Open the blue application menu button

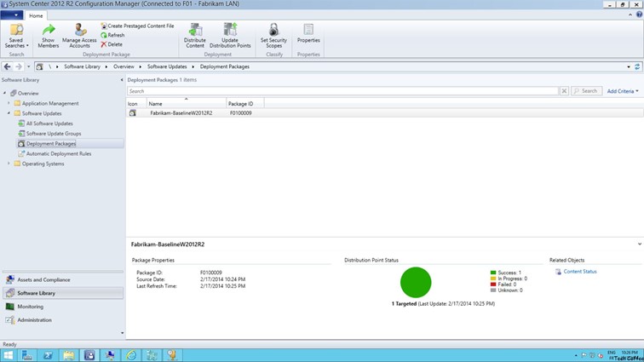pyautogui.click(x=12, y=15)
